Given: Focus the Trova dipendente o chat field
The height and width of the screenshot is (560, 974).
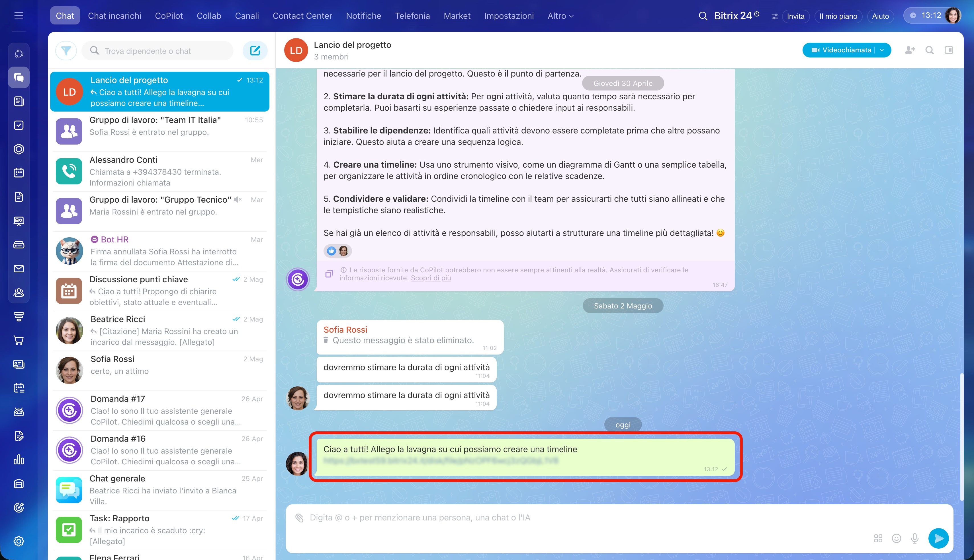Looking at the screenshot, I should coord(158,51).
